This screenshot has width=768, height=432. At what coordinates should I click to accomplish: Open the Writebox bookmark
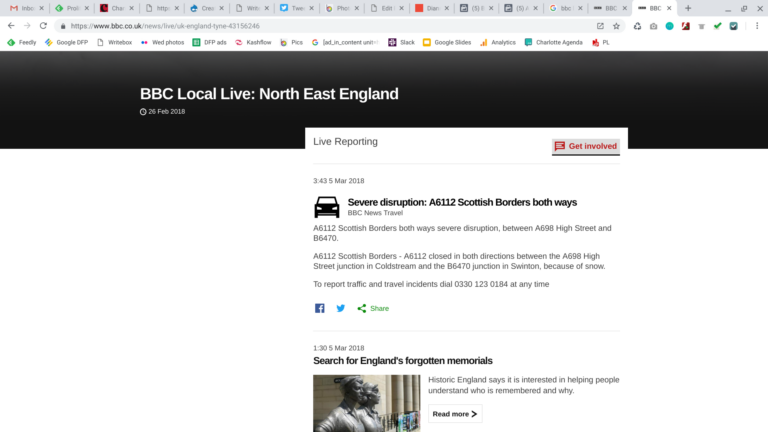tap(115, 43)
